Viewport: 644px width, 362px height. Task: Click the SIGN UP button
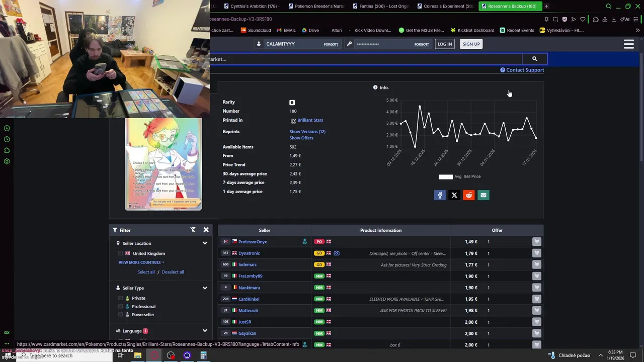(471, 44)
